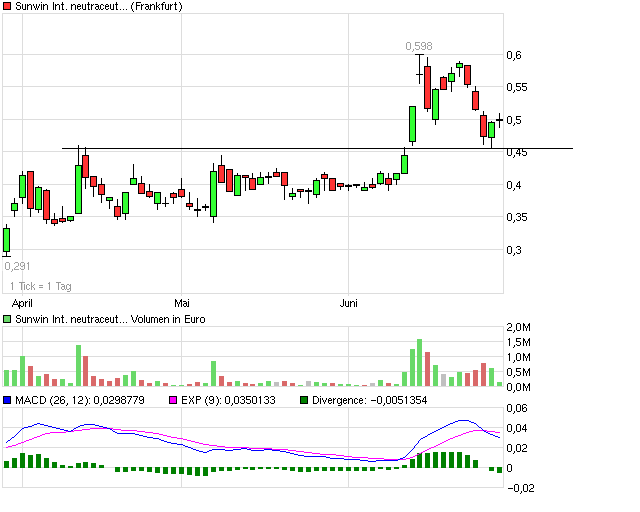Click the 0,02 MACD axis label
Image resolution: width=640 pixels, height=512 pixels.
click(x=517, y=448)
